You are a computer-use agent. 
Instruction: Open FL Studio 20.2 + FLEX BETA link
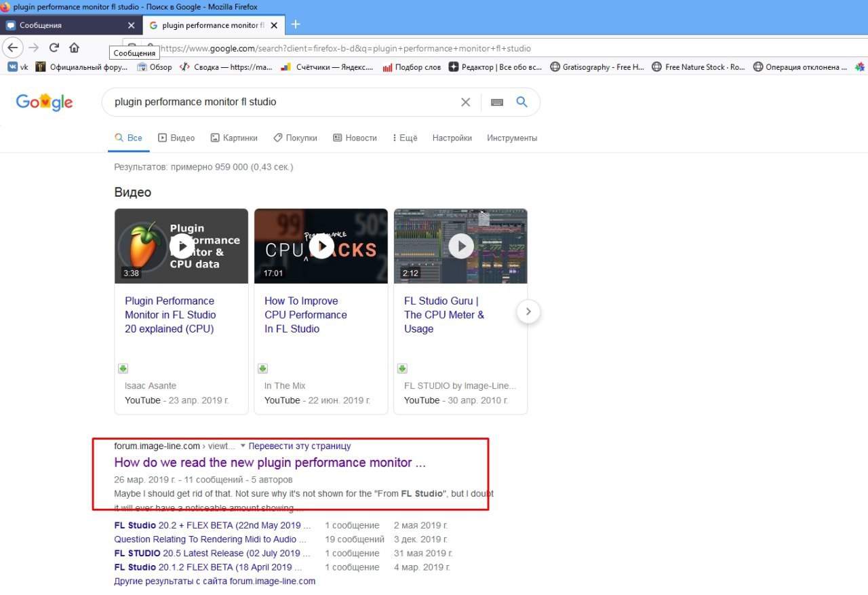pos(213,525)
